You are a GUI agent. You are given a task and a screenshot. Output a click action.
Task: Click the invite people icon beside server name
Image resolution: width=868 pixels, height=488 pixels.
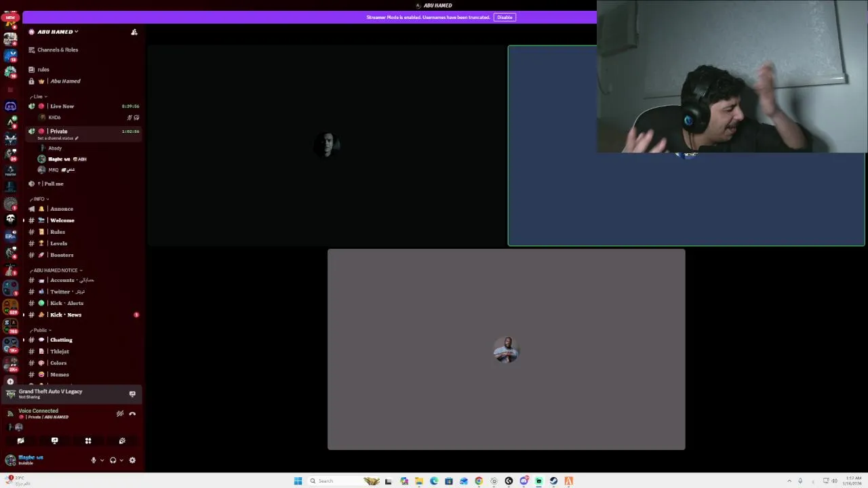134,32
